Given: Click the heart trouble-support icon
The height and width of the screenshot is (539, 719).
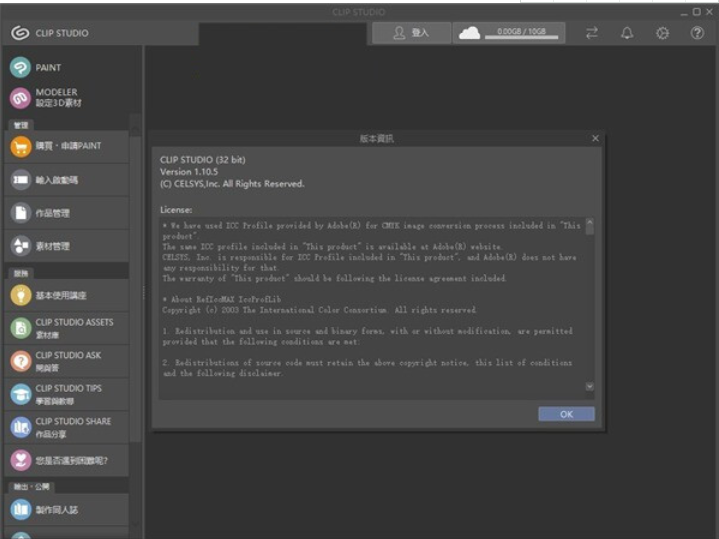Looking at the screenshot, I should (20, 460).
